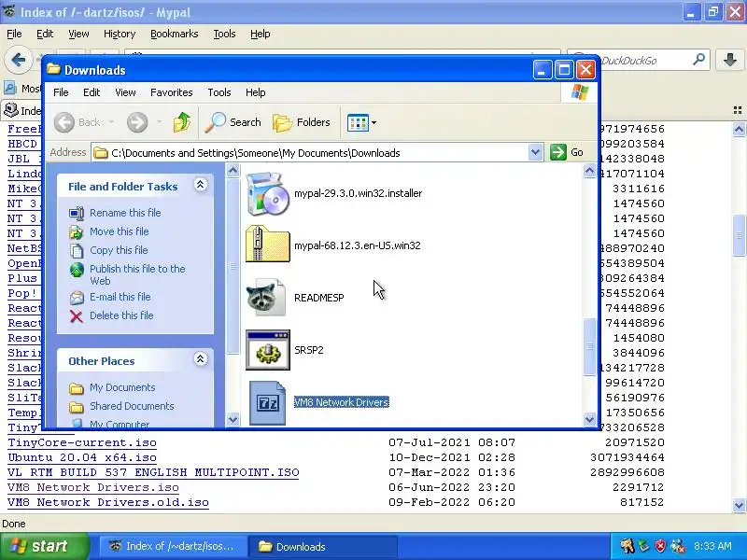Open the Forward history dropdown arrow
The image size is (747, 560).
pyautogui.click(x=159, y=123)
